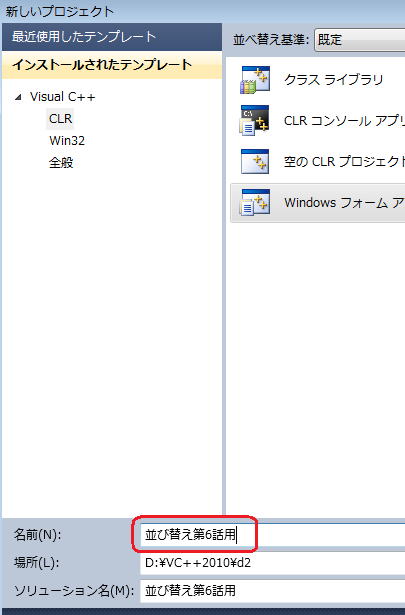
Task: Select the 全般 category
Action: [61, 162]
